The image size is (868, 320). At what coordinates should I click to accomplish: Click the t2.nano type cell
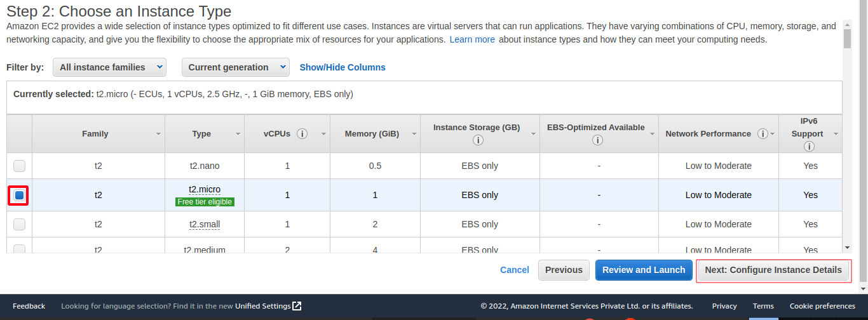(x=205, y=166)
